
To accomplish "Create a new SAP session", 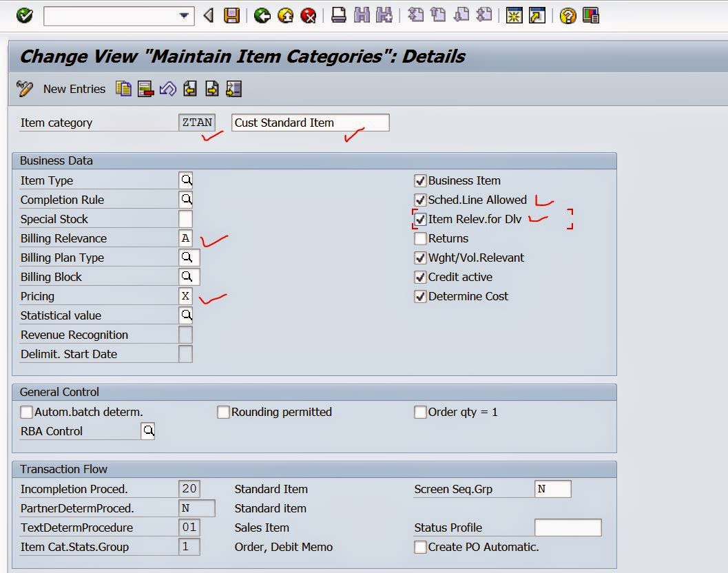I will pos(513,14).
